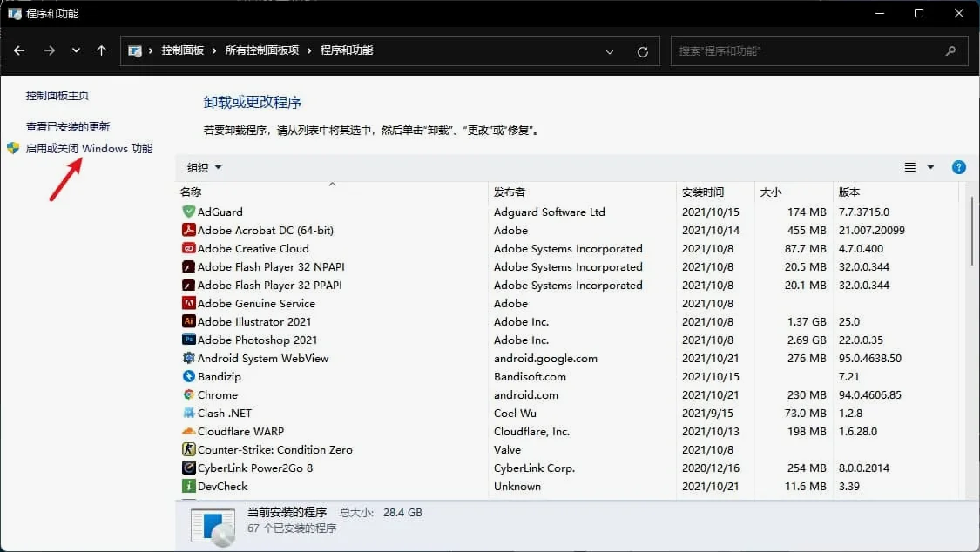Click the Adobe Photoshop 2021 icon
The height and width of the screenshot is (552, 980).
click(x=188, y=340)
